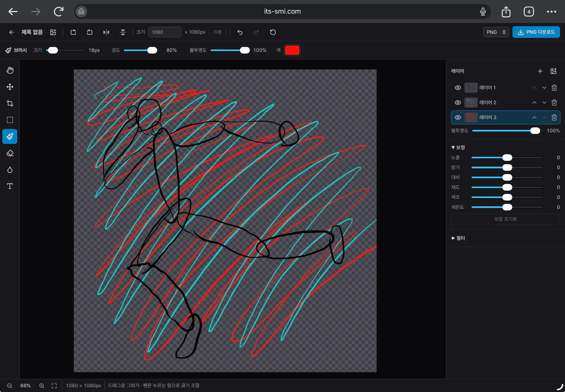
Task: Select the rectangular Selection tool
Action: tap(10, 120)
